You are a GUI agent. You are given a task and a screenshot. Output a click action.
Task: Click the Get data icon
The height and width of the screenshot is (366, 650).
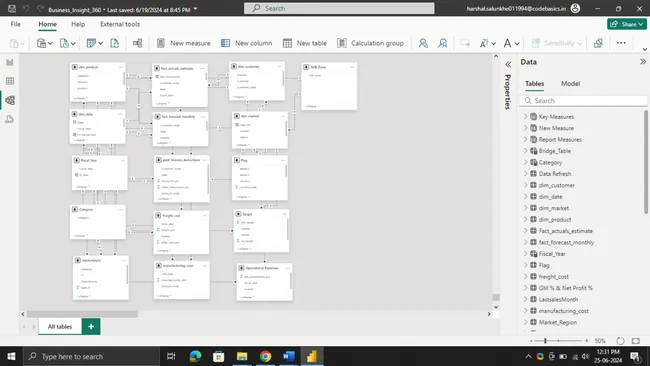[41, 43]
